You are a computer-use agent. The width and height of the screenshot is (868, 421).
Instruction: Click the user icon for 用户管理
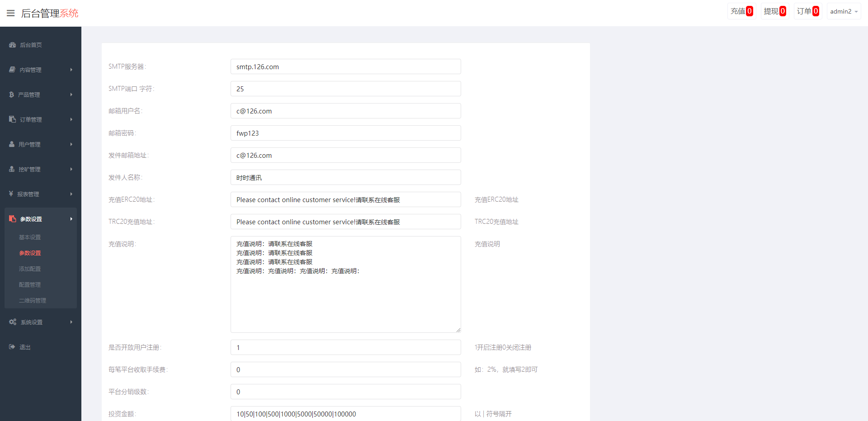click(x=12, y=144)
